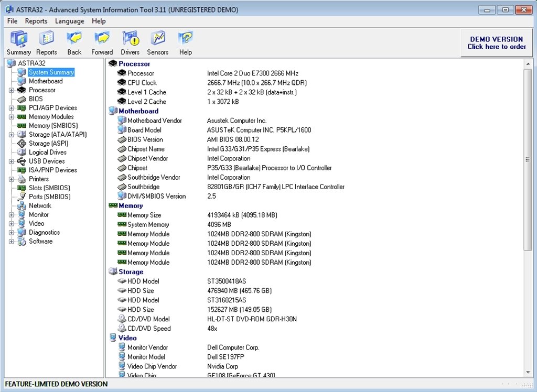Screen dimensions: 537x392
Task: Click the Memory section header icon
Action: (x=113, y=205)
